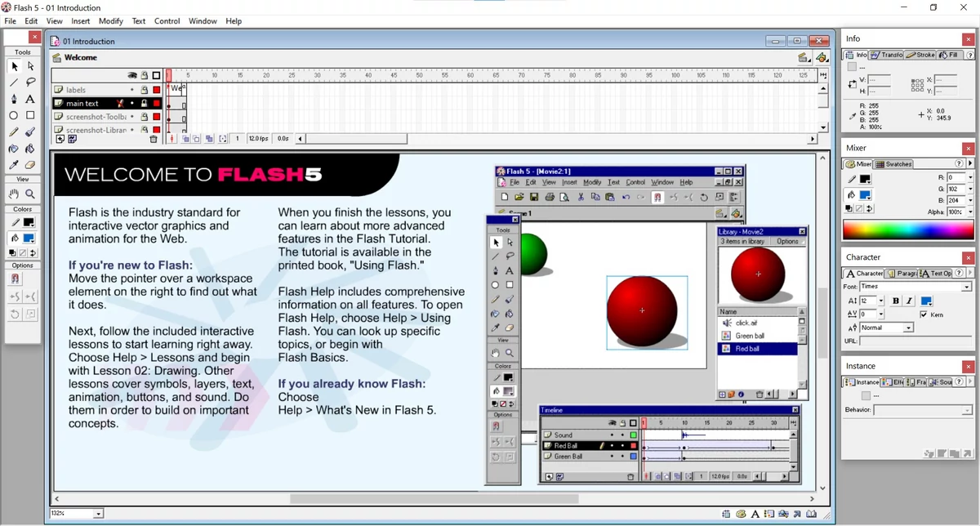Select the Text tool
The height and width of the screenshot is (526, 980).
pyautogui.click(x=30, y=99)
